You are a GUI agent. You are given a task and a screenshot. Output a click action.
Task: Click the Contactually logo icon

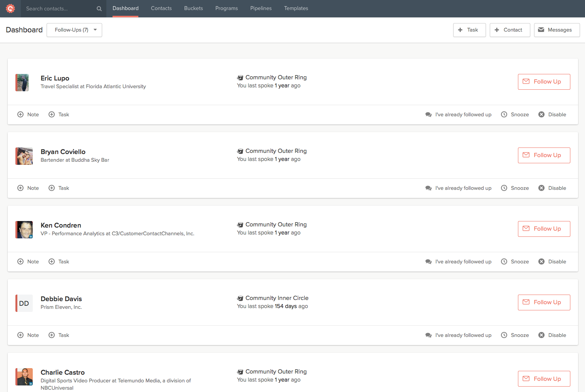pos(10,8)
